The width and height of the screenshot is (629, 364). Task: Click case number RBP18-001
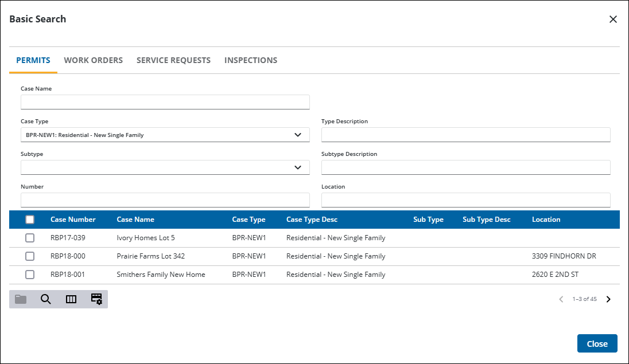68,275
